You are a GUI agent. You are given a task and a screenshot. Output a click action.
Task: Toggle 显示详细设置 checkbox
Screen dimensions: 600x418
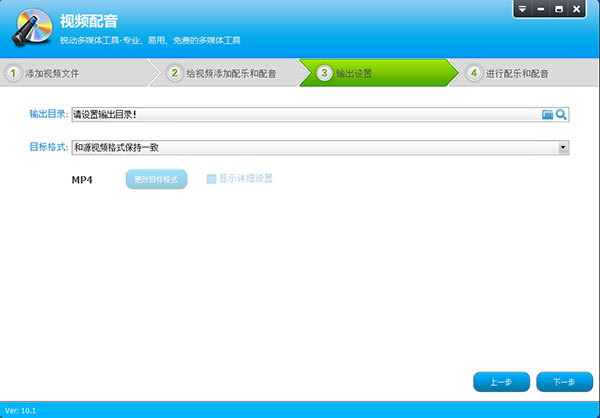[211, 179]
